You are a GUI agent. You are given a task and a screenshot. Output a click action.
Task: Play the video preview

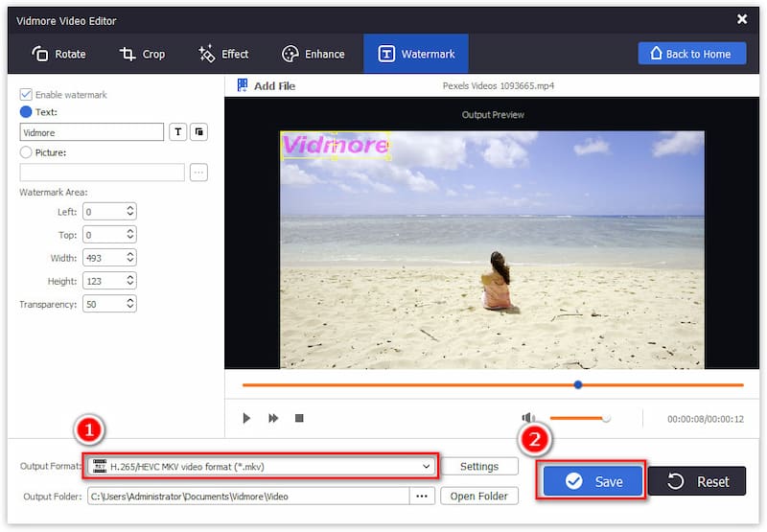click(x=246, y=418)
